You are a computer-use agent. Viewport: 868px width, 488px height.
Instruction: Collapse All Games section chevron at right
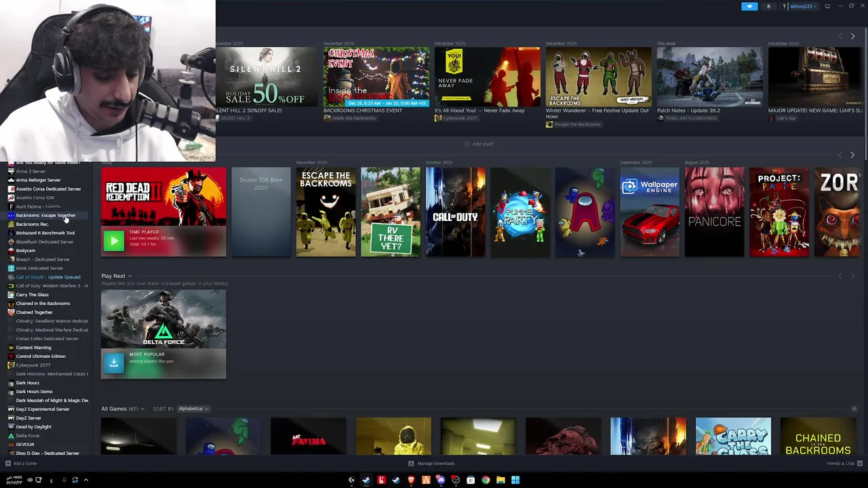(854, 409)
